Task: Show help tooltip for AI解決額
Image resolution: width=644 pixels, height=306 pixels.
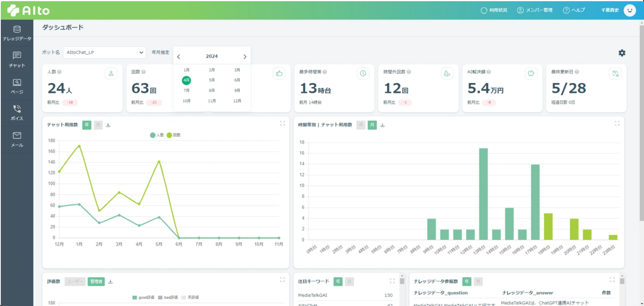Action: point(489,72)
